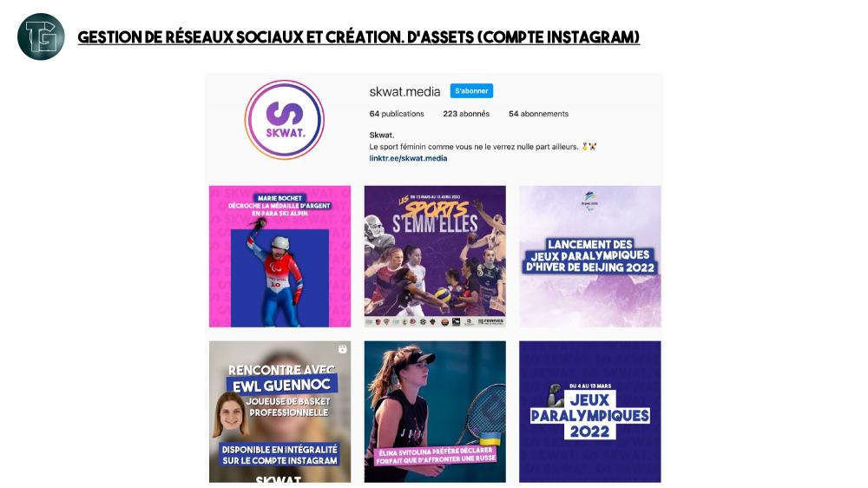The width and height of the screenshot is (868, 488).
Task: Open the Élina Svitolina tennis post
Action: coord(435,412)
